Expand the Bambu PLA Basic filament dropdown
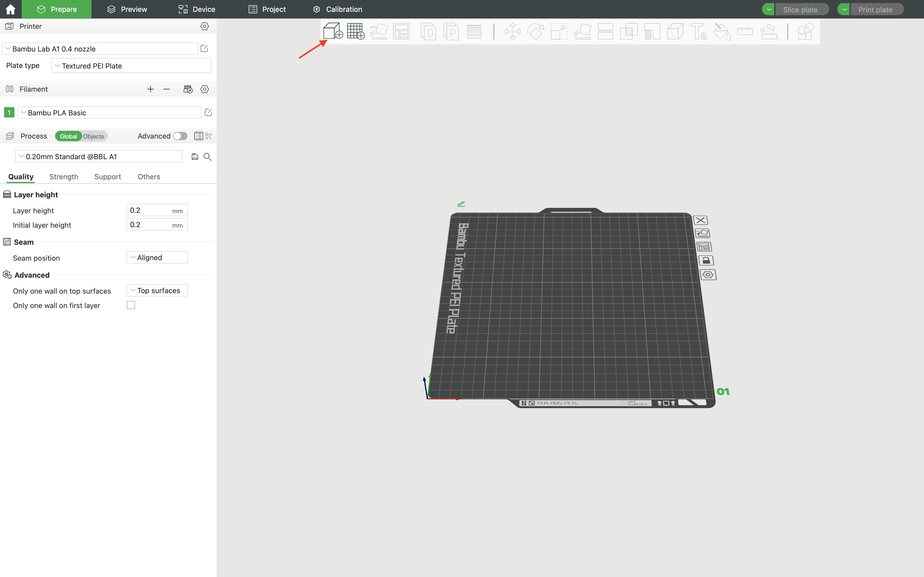Image resolution: width=924 pixels, height=577 pixels. [109, 113]
